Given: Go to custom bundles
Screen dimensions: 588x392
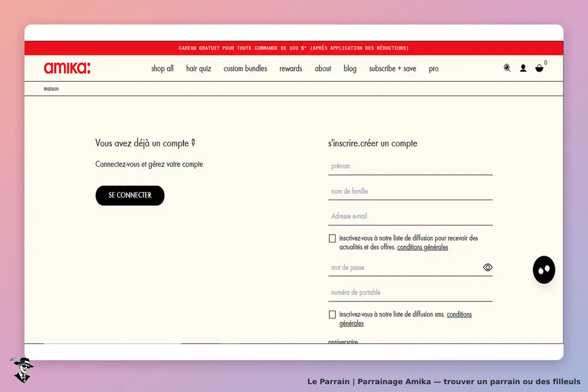Looking at the screenshot, I should pos(245,69).
